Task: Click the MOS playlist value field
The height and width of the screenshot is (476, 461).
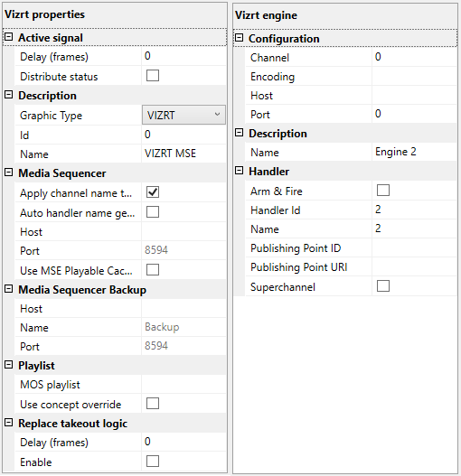Action: click(x=183, y=384)
